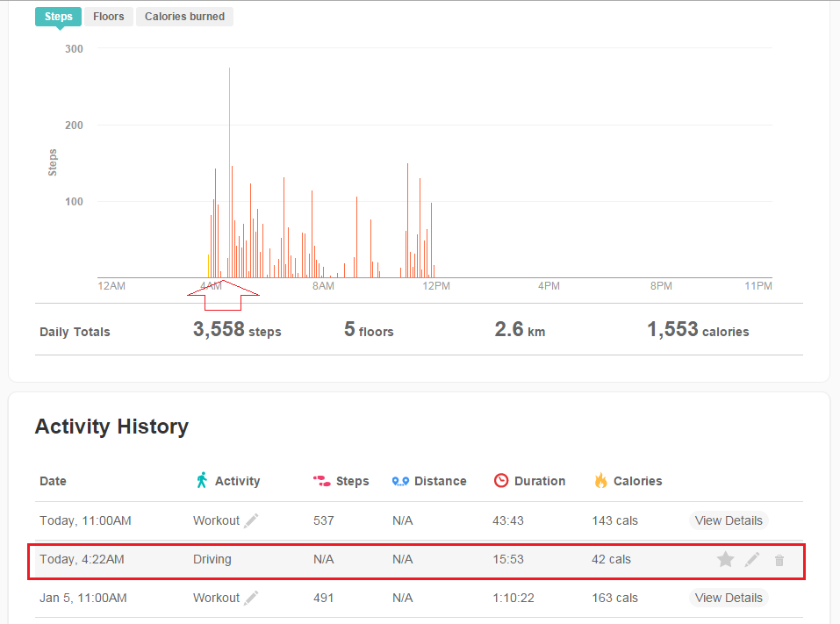Switch to the Calories burned tab
840x624 pixels.
pos(184,17)
